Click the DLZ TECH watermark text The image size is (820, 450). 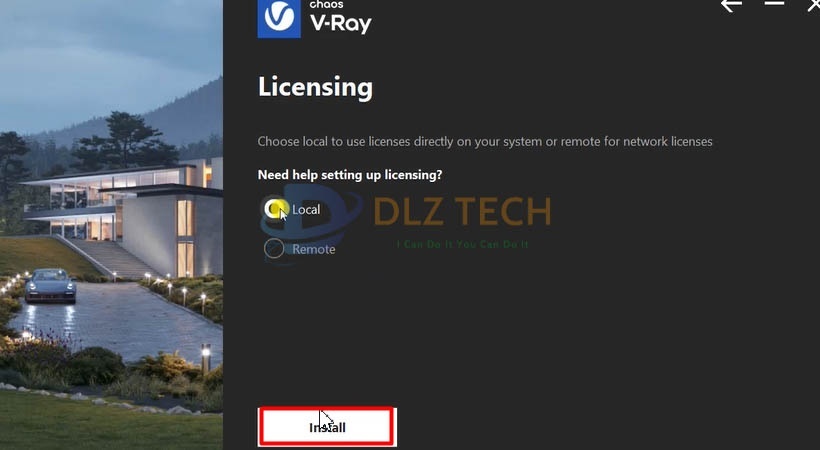(462, 212)
